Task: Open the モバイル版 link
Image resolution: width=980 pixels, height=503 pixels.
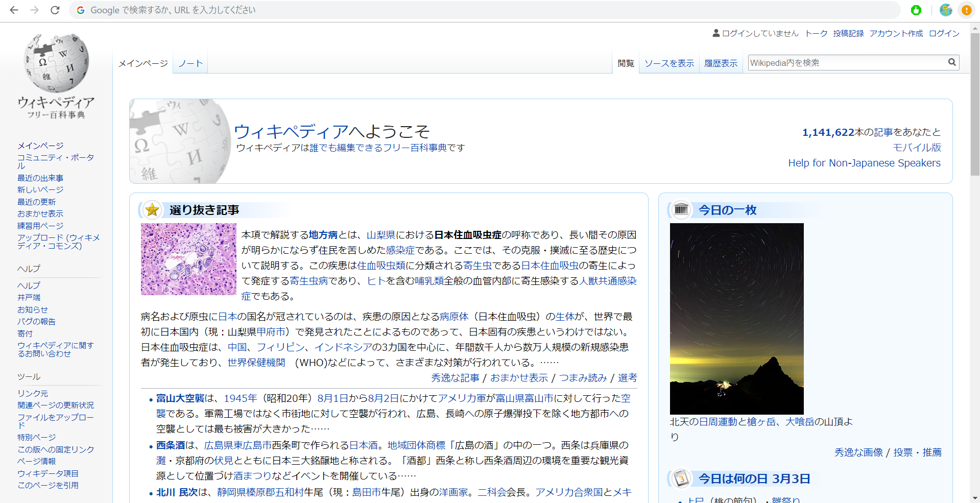Action: pyautogui.click(x=917, y=148)
